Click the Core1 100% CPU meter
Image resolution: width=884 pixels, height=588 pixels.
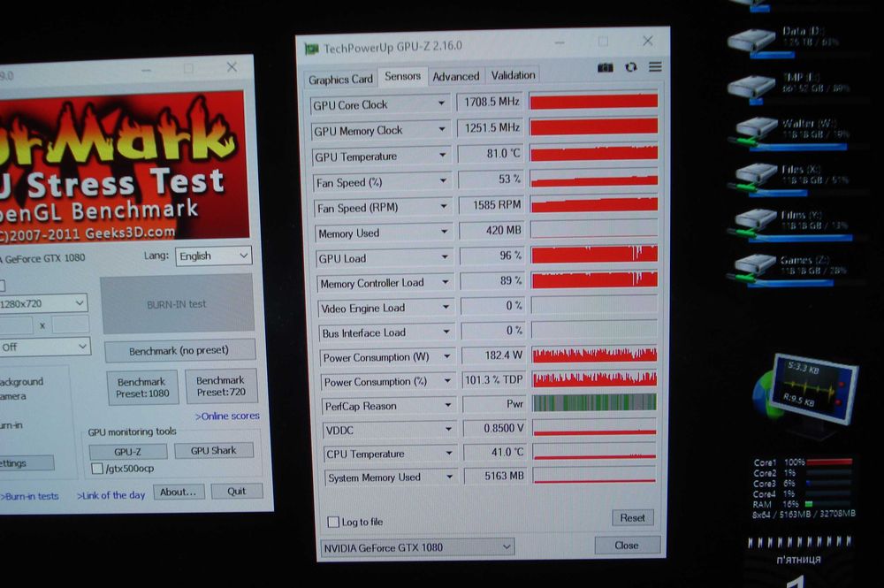point(803,462)
